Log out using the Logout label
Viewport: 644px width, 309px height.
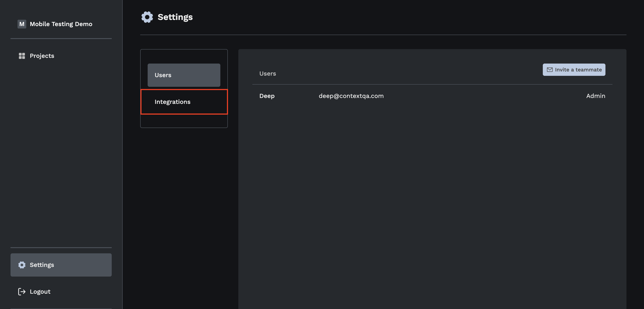[x=40, y=291]
